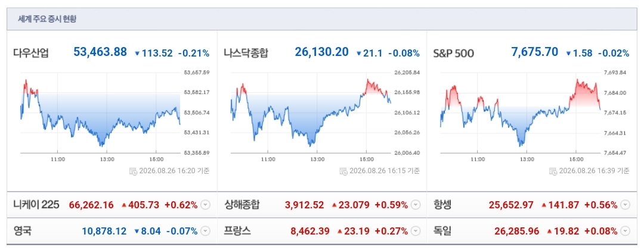The width and height of the screenshot is (644, 250).
Task: Click the clock icon beside 2026.08.26 16:15
Action: point(344,171)
